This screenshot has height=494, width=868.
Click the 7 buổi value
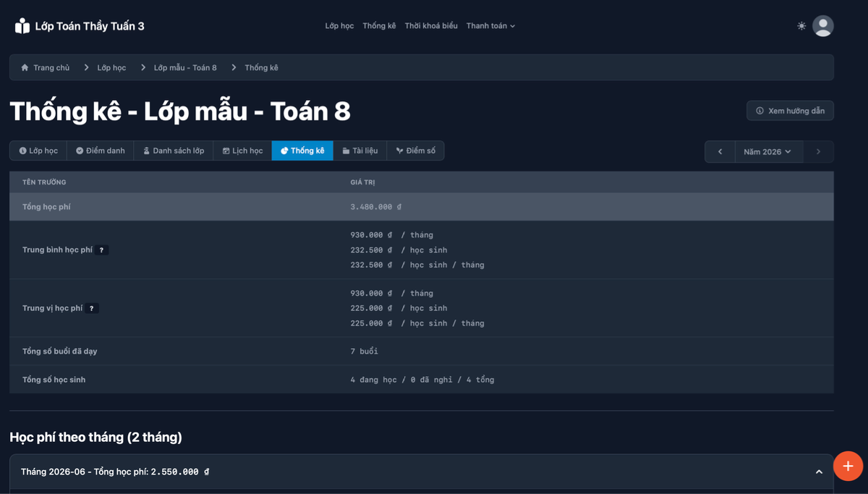[364, 351]
